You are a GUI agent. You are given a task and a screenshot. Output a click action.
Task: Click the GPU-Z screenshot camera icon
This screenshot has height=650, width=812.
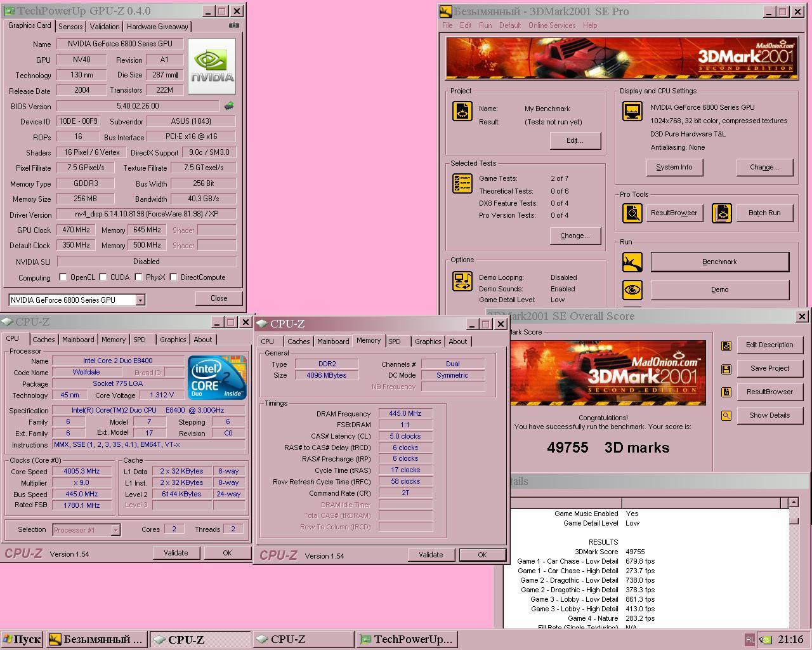tap(233, 25)
